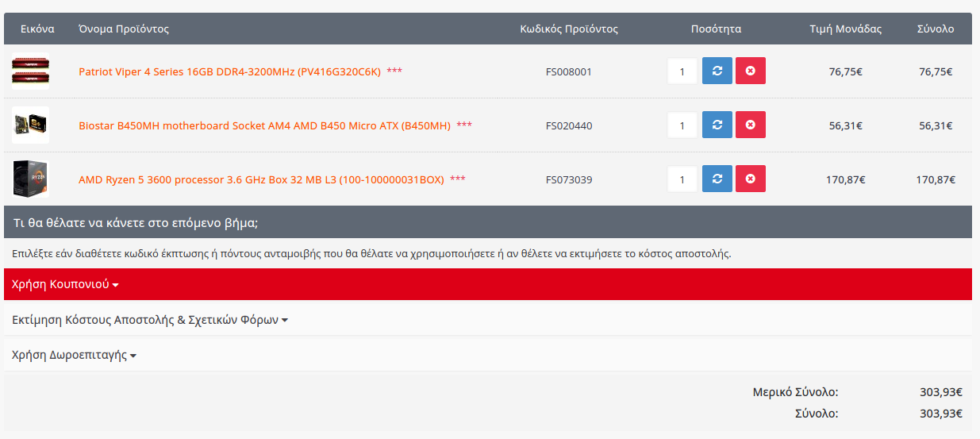This screenshot has height=439, width=980.
Task: Open the Patriot Viper 4 Series 16GB link
Action: pos(229,71)
